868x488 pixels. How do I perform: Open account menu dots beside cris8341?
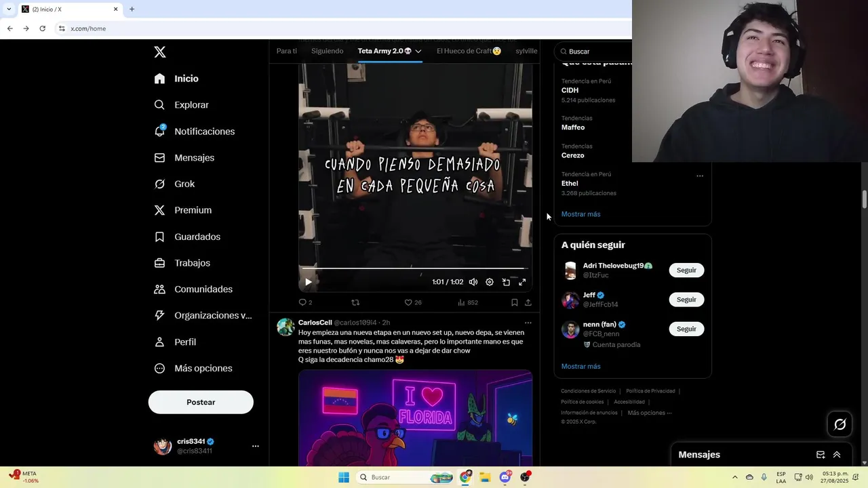coord(256,446)
